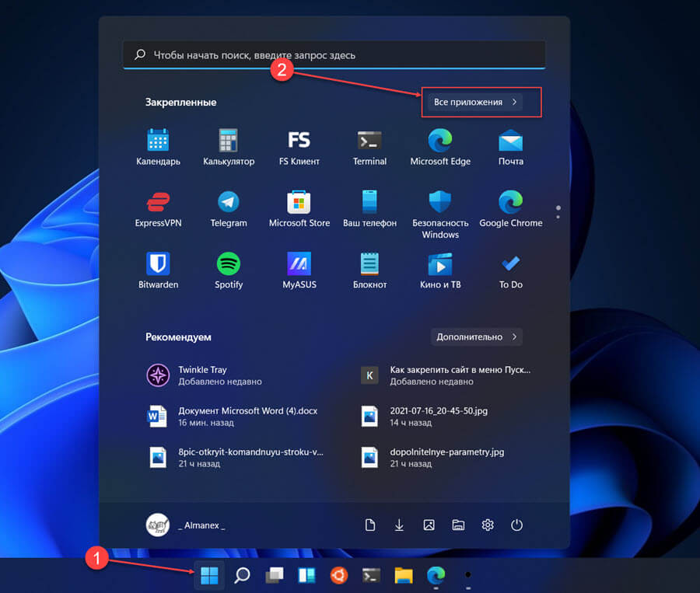
Task: Launch Ubuntu from taskbar
Action: pyautogui.click(x=339, y=575)
